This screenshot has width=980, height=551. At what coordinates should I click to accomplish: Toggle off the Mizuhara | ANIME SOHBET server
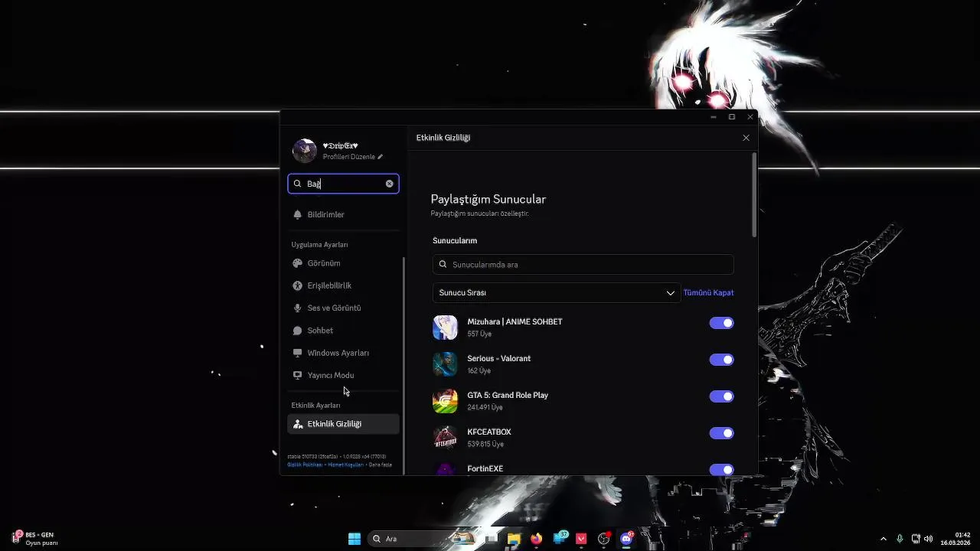tap(721, 323)
